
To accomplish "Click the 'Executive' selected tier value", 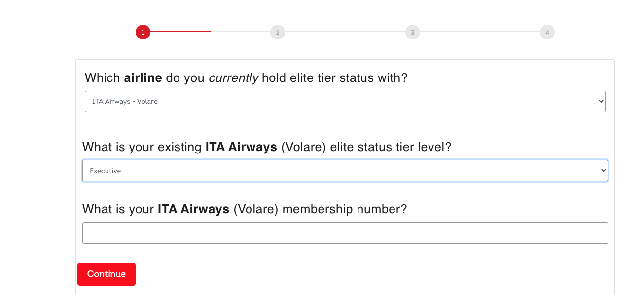I will pyautogui.click(x=105, y=171).
